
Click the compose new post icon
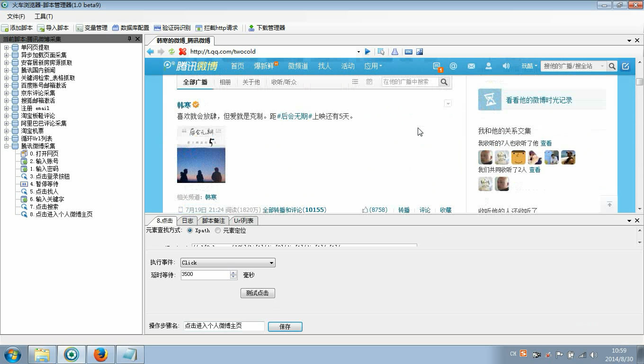(626, 66)
